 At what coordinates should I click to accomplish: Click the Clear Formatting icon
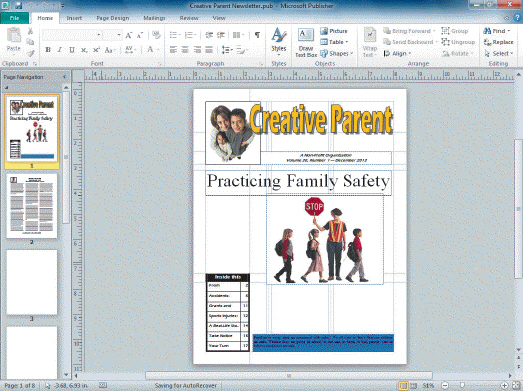point(156,35)
